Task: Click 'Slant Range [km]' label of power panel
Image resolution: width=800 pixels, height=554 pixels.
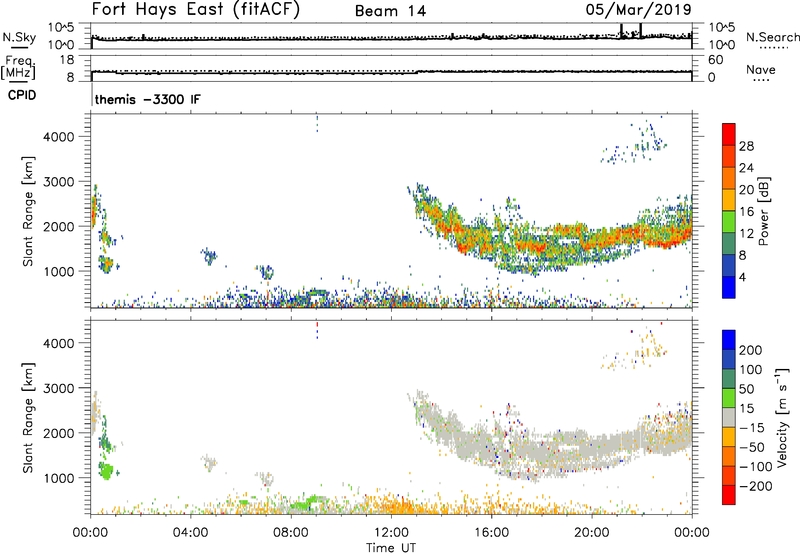Action: coord(28,211)
